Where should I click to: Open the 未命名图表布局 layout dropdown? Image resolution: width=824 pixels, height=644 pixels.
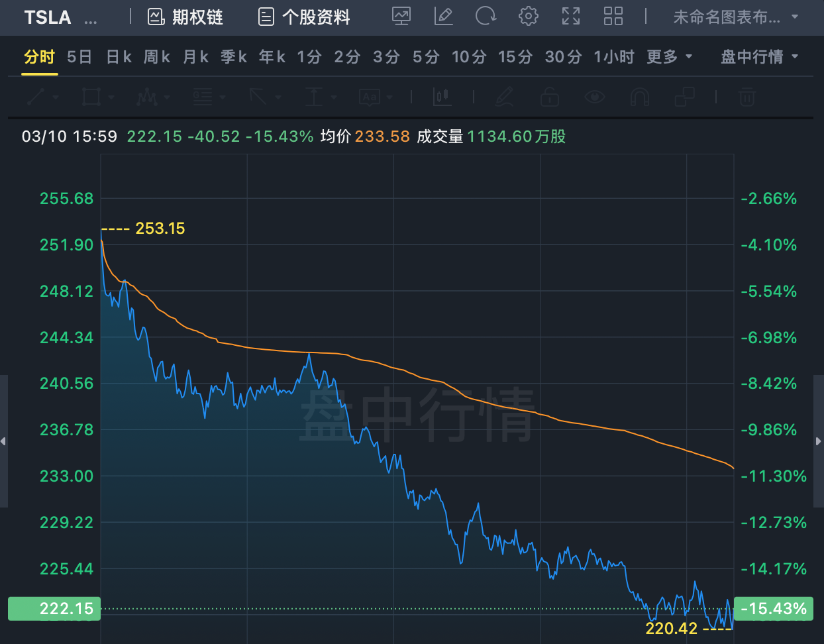[735, 17]
